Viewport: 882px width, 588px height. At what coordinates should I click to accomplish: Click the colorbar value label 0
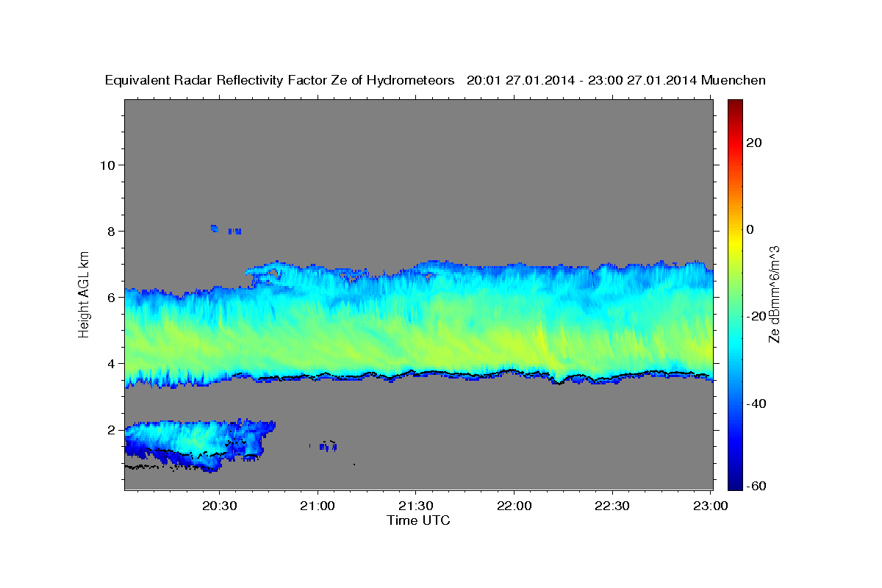coord(751,229)
